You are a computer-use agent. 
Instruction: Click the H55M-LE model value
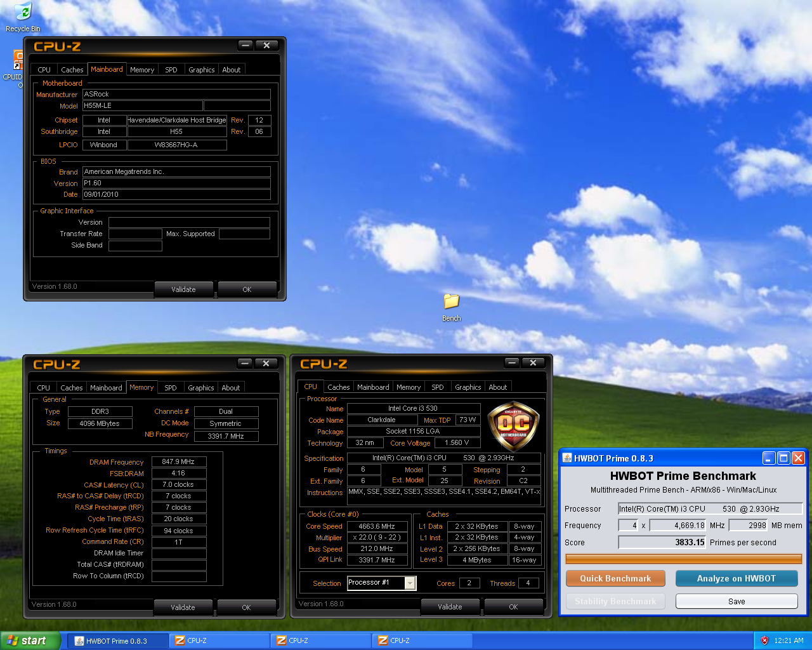click(143, 106)
